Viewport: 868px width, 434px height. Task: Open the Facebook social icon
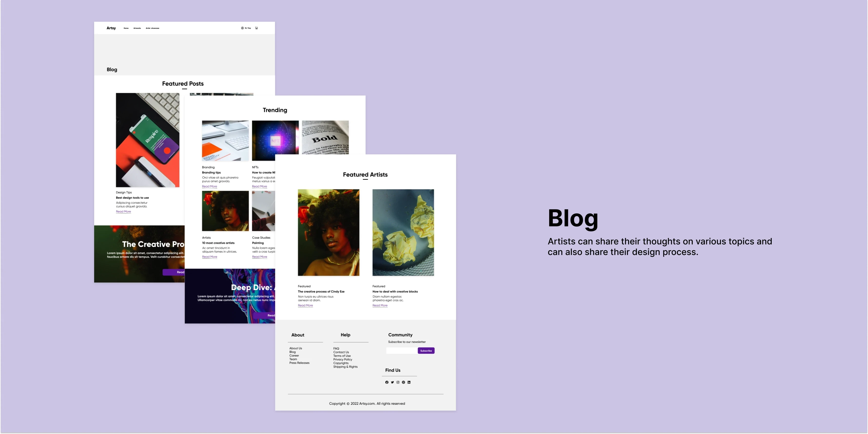pyautogui.click(x=387, y=382)
